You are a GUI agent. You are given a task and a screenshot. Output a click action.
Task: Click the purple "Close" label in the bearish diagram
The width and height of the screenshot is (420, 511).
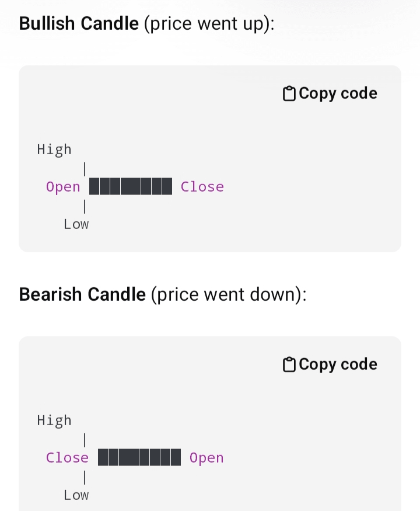[68, 458]
